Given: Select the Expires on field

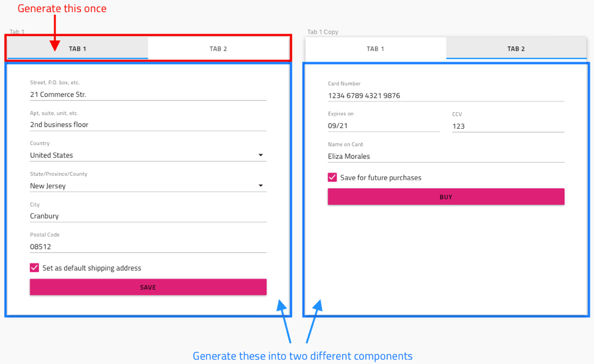Looking at the screenshot, I should [384, 126].
